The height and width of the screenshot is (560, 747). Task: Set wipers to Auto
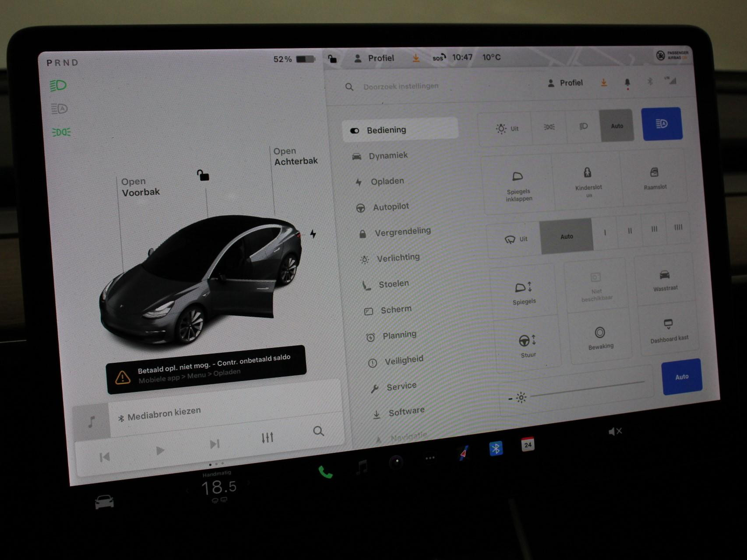[x=567, y=236]
